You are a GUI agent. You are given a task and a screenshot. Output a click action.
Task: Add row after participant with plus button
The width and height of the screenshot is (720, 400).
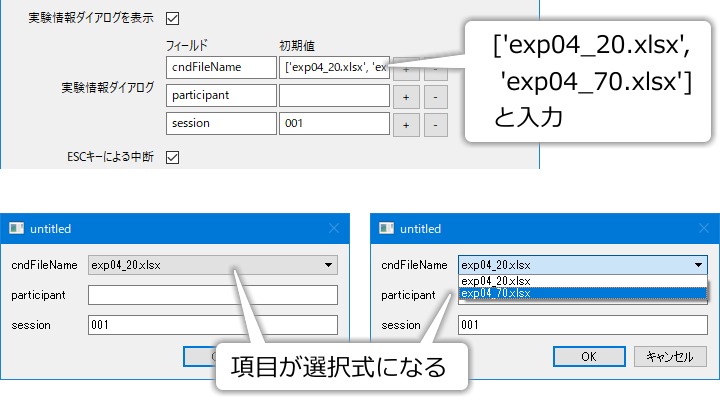406,97
